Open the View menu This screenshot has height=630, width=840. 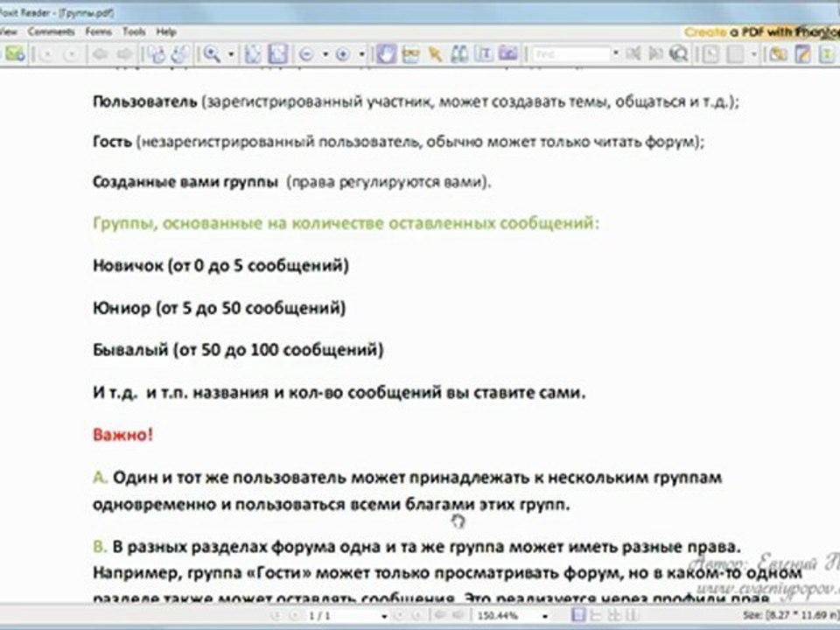point(8,31)
